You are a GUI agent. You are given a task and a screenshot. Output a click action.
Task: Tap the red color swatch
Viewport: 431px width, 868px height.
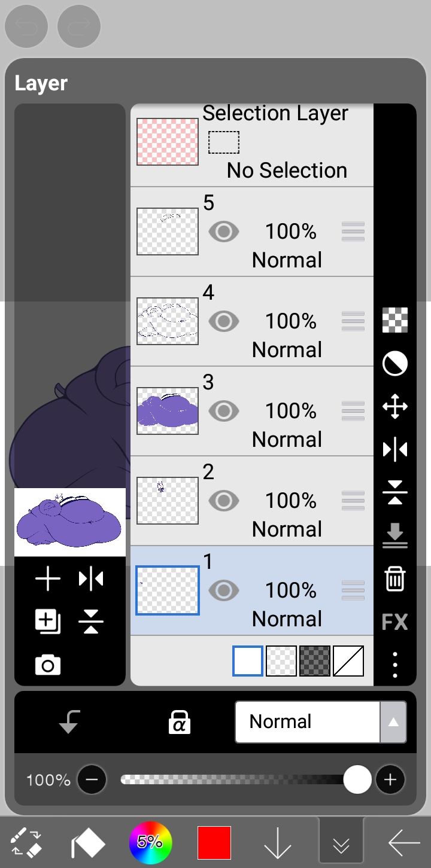coord(214,843)
